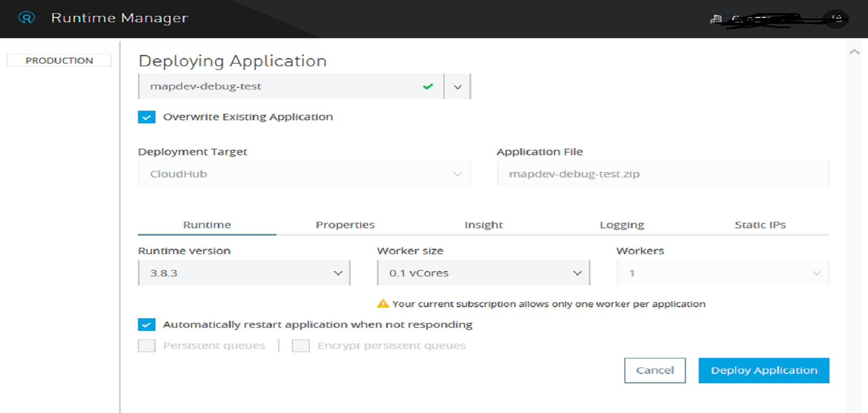Uncheck Overwrite Existing Application
868x413 pixels.
(x=147, y=117)
